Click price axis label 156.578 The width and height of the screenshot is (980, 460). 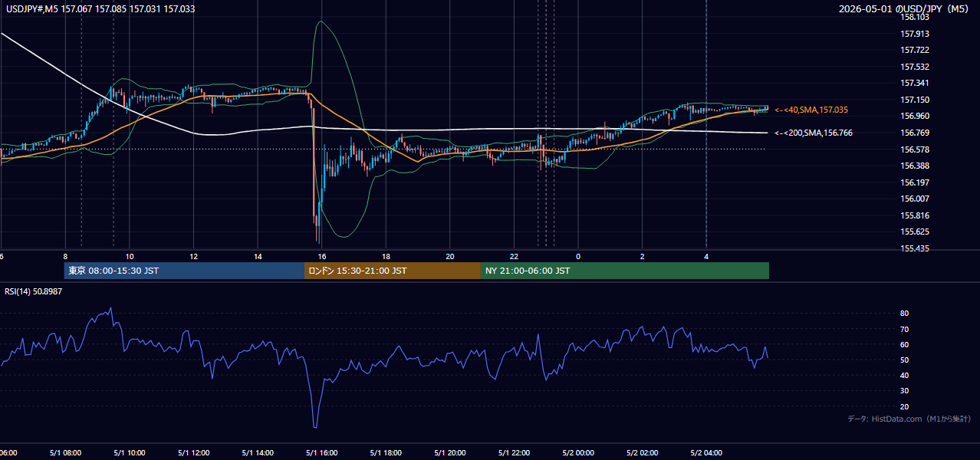coord(915,149)
